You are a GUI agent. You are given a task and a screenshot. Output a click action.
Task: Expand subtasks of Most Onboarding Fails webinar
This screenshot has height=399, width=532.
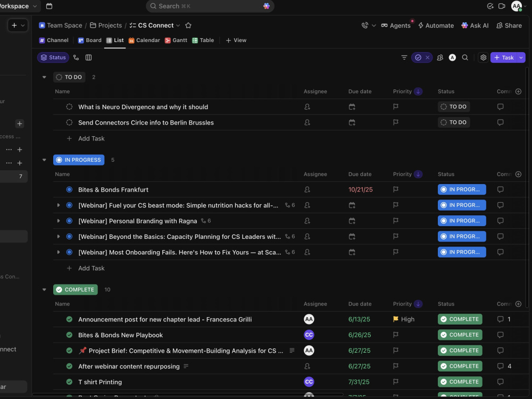pos(59,252)
